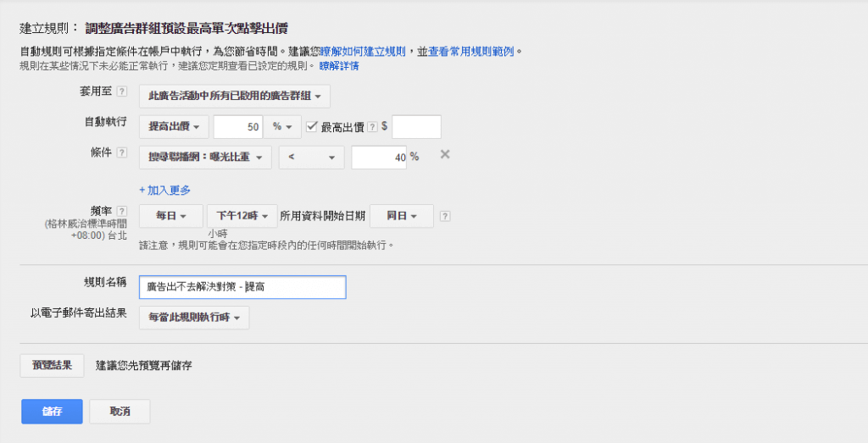Screen dimensions: 868x443
Task: Click the 預覽結果 button
Action: coord(52,366)
